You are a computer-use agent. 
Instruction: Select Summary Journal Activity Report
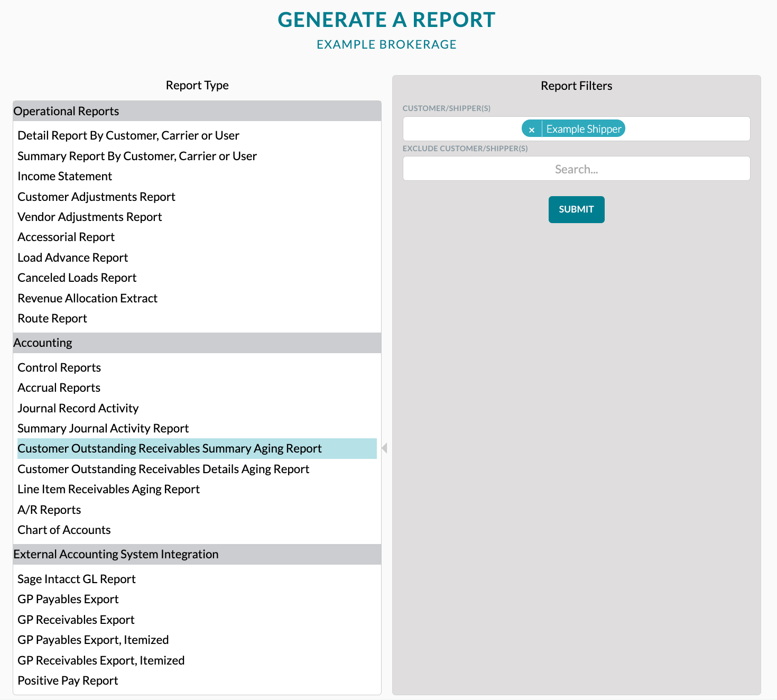tap(103, 428)
